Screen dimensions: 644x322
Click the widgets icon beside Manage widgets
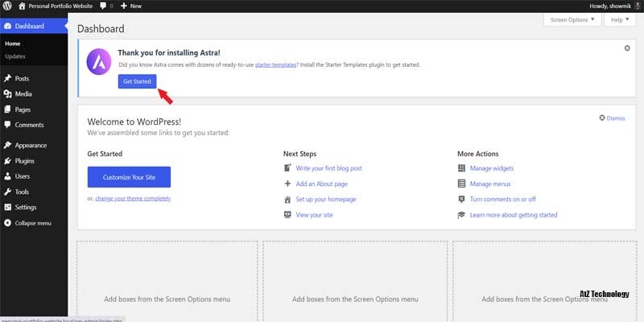pyautogui.click(x=461, y=168)
